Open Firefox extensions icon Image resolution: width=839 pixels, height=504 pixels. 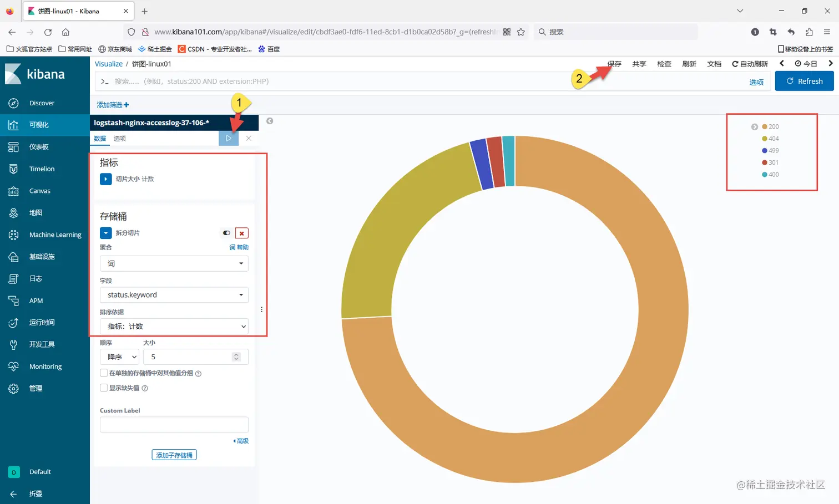809,32
